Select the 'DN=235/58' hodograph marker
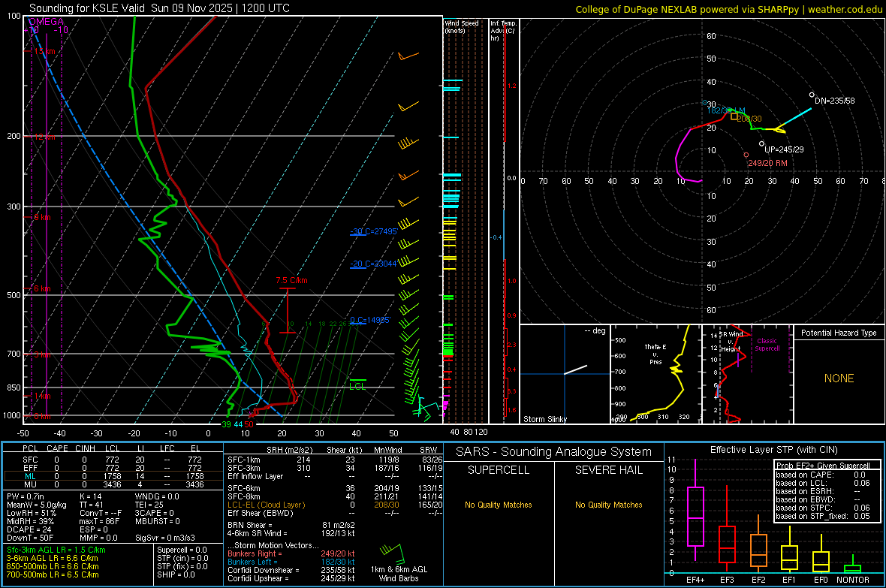Viewport: 886px width, 588px height. coord(835,101)
